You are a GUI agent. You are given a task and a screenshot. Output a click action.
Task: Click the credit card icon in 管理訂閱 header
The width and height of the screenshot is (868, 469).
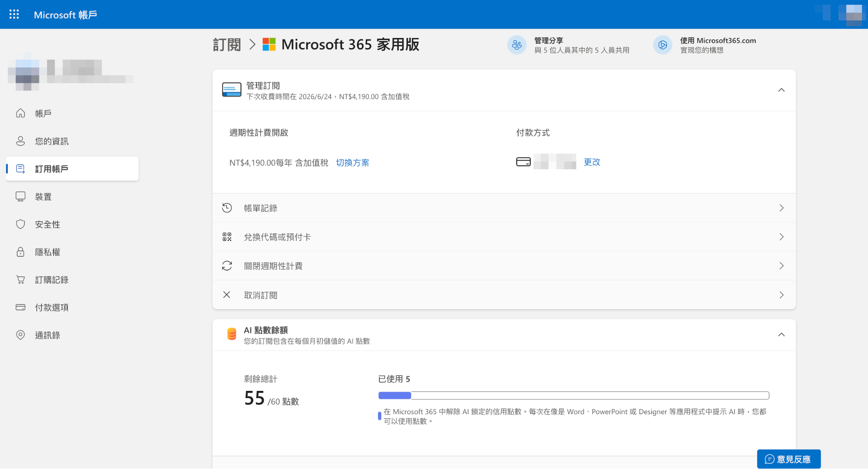232,89
